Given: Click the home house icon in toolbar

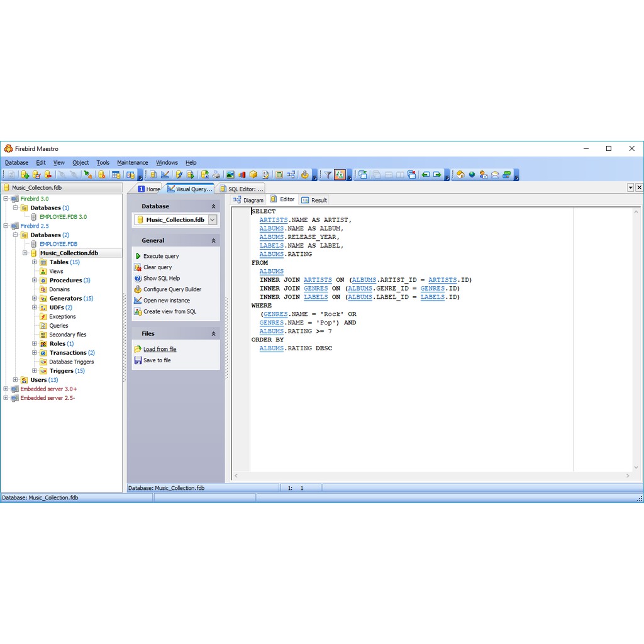Looking at the screenshot, I should click(x=460, y=175).
